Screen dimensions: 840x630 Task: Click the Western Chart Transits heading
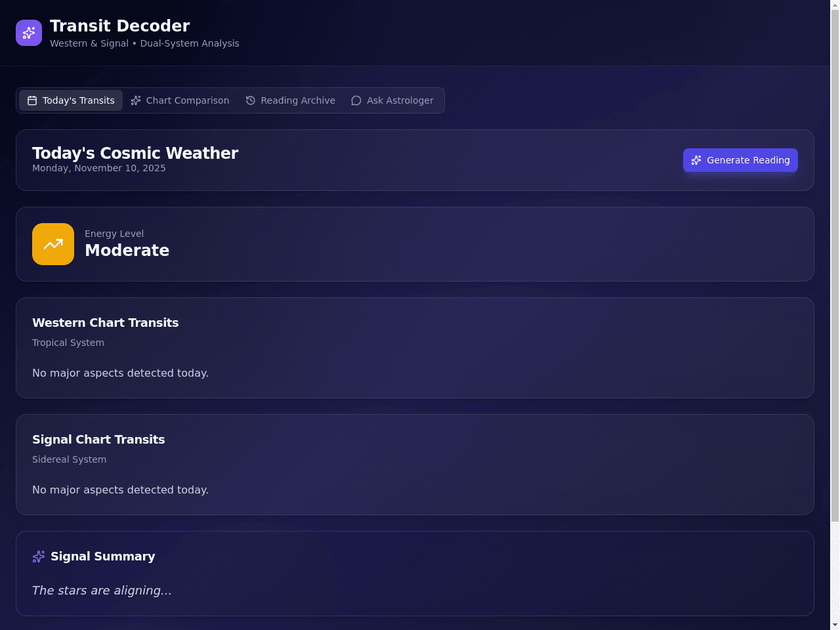click(x=106, y=323)
